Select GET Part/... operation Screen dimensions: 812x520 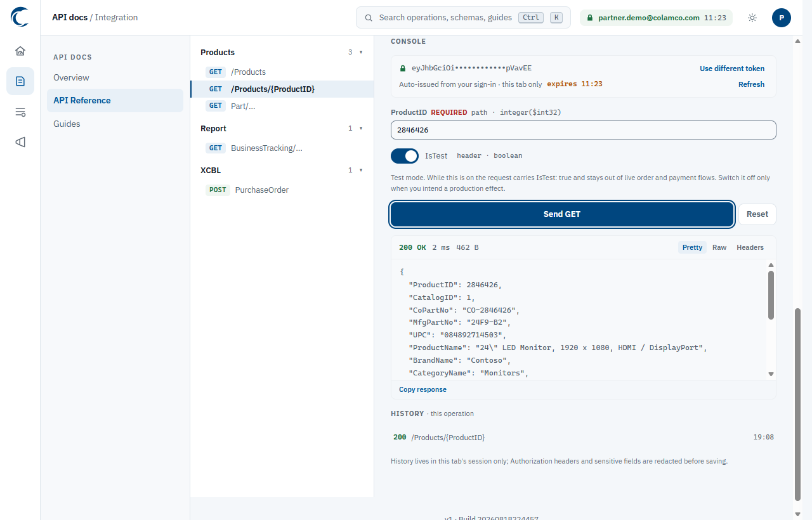coord(282,106)
